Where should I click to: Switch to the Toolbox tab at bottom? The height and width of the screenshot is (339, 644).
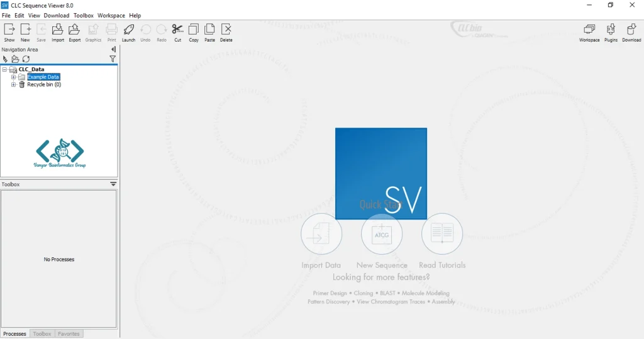click(x=42, y=334)
